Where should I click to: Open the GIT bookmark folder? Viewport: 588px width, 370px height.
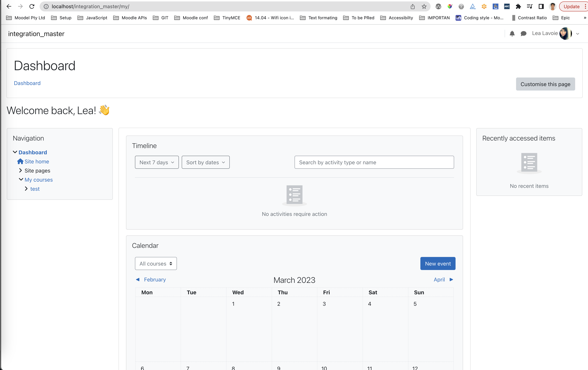tap(161, 17)
